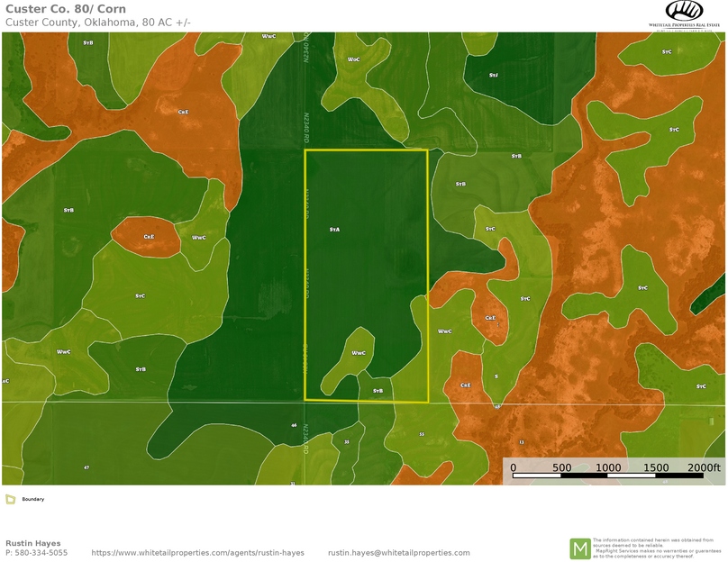This screenshot has width=728, height=562.
Task: Click the MapRight disclaimer text
Action: [657, 548]
